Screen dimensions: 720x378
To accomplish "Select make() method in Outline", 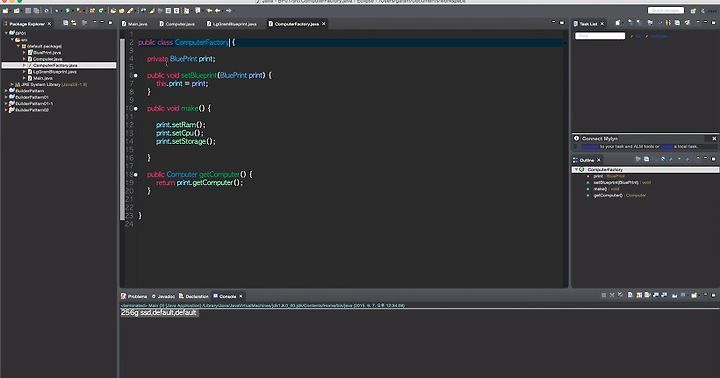I will (603, 189).
